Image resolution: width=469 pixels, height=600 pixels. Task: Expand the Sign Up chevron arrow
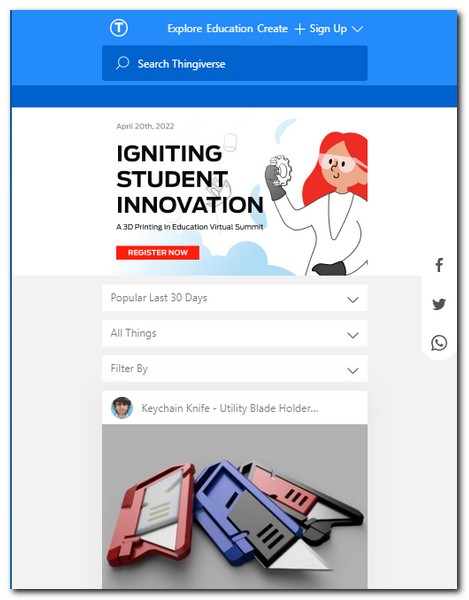357,29
